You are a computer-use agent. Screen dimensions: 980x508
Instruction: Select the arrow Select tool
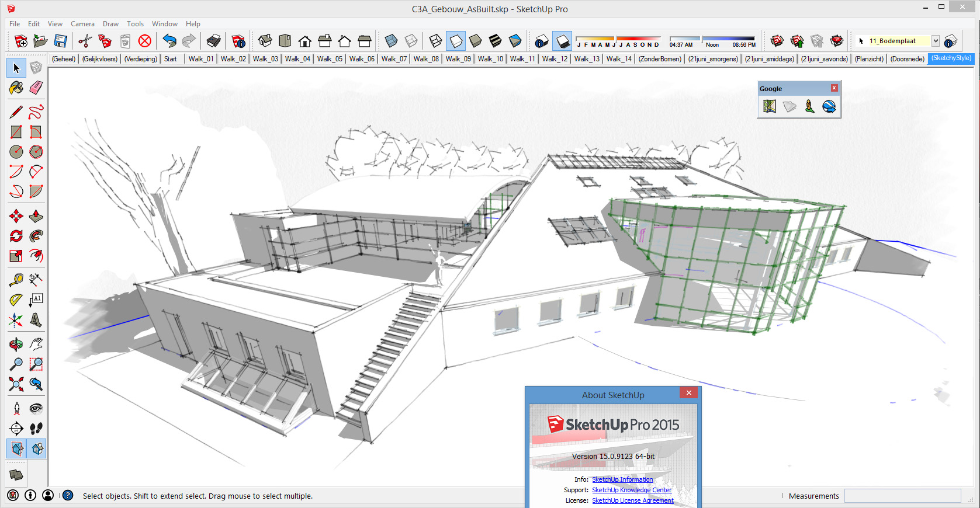point(16,68)
